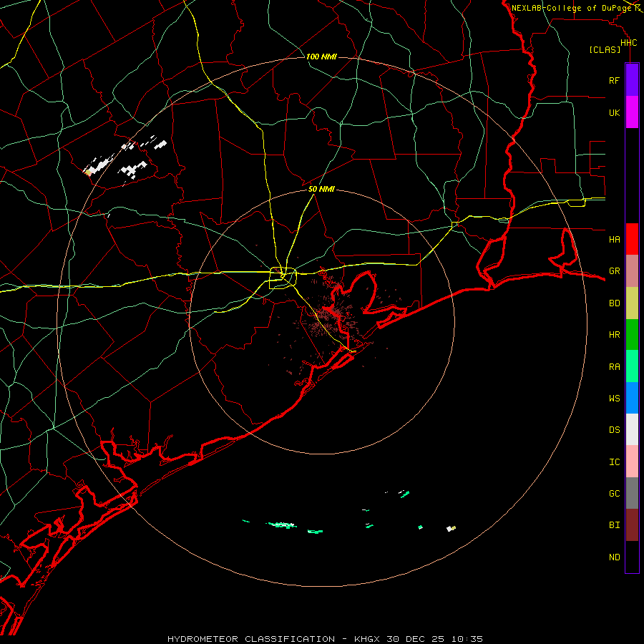Click the IC light-pink legend swatch
Image resolution: width=644 pixels, height=644 pixels.
[x=632, y=462]
